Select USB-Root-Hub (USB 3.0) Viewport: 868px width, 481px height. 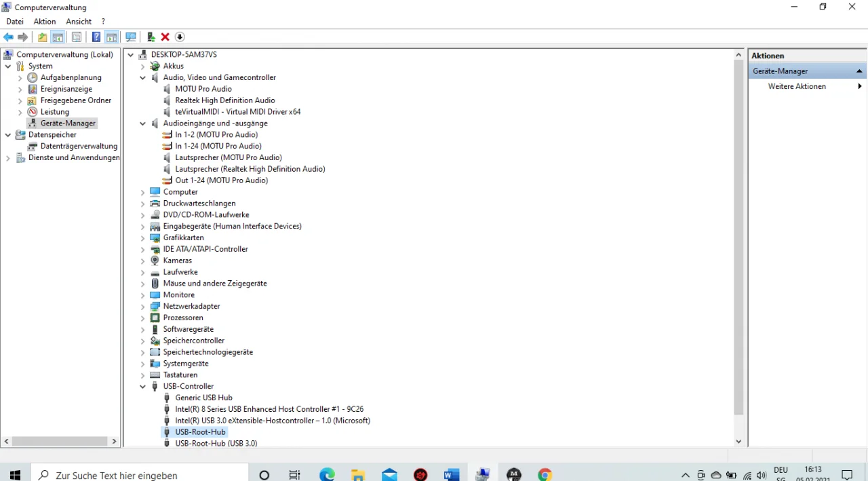pyautogui.click(x=216, y=443)
